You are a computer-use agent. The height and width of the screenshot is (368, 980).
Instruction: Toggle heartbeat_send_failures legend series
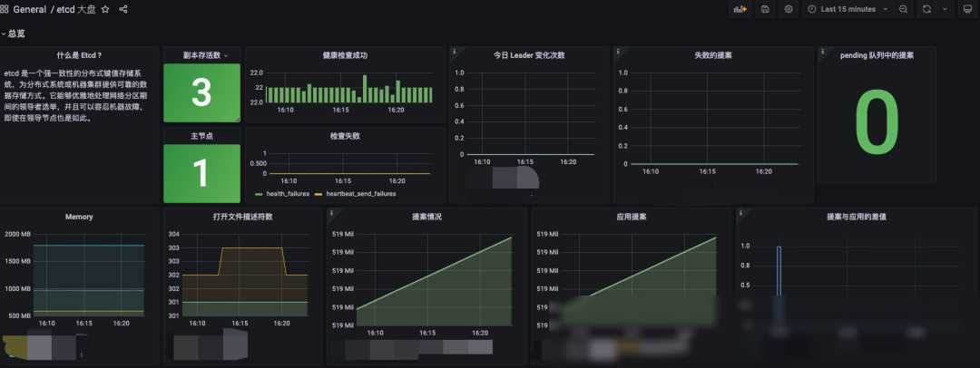[x=356, y=194]
